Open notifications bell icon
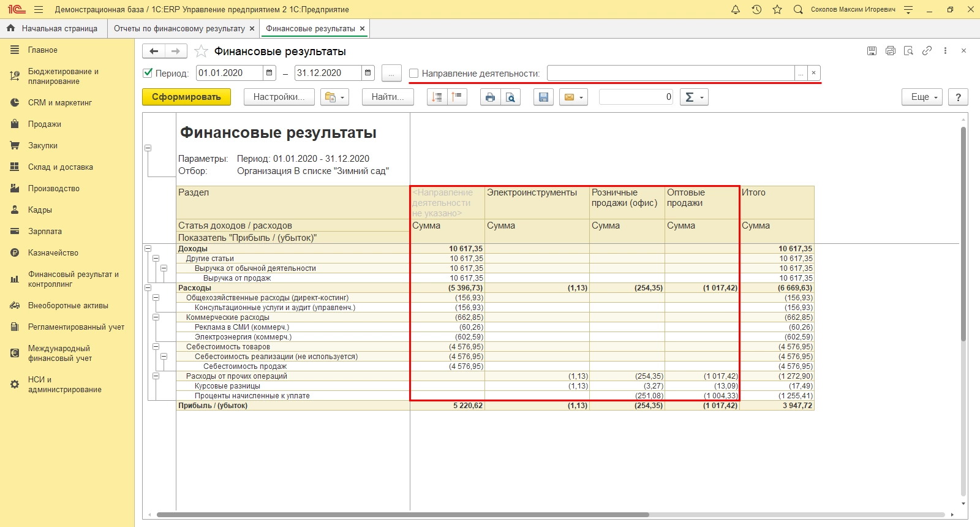The image size is (980, 527). [x=736, y=10]
